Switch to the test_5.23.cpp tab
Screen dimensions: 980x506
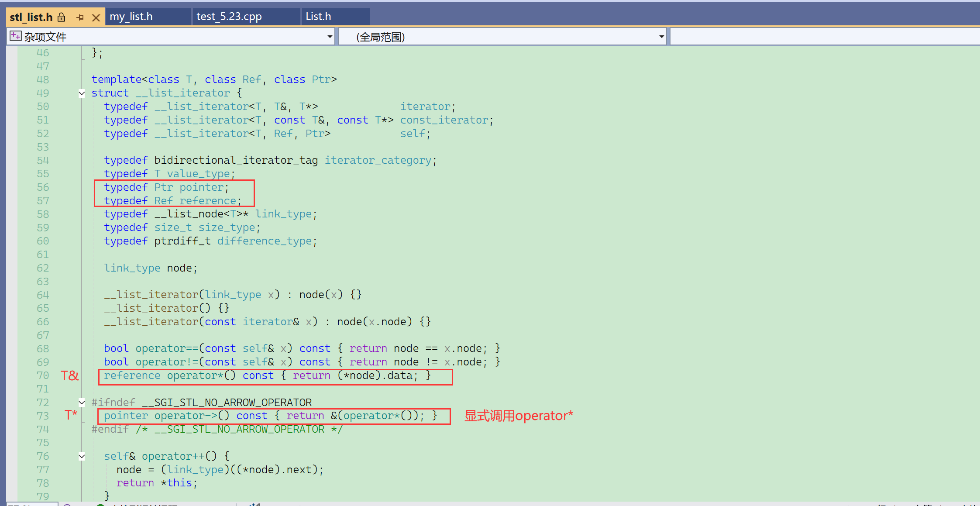coord(229,17)
